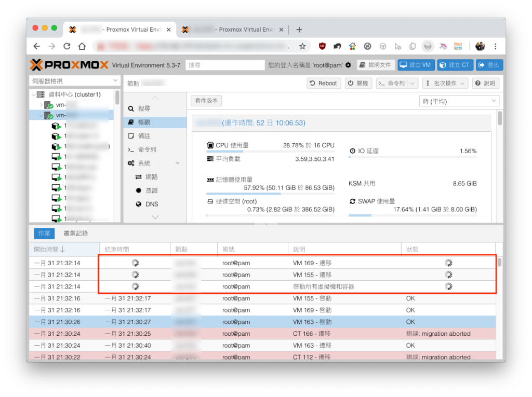532x397 pixels.
Task: Create a container with 建立 CT
Action: 455,65
